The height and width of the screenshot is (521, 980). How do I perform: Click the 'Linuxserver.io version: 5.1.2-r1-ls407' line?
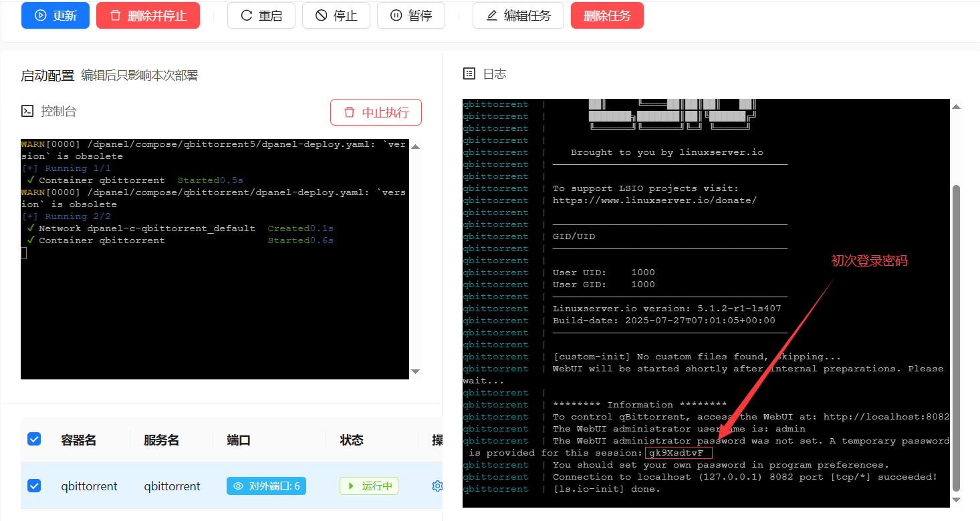(x=666, y=309)
